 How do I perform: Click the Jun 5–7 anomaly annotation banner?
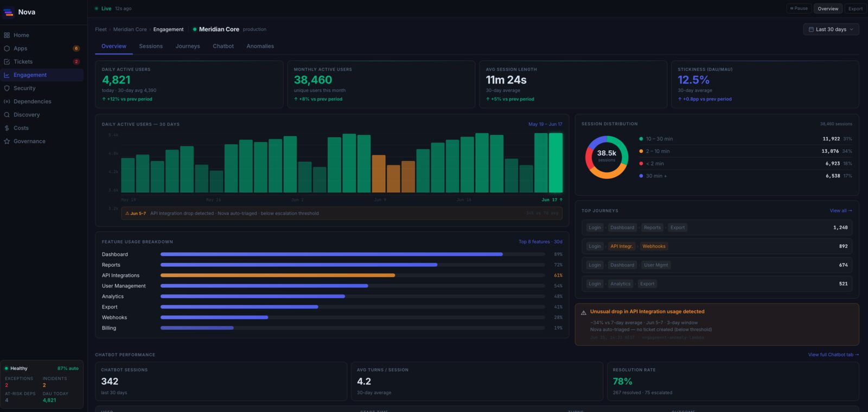click(x=342, y=214)
